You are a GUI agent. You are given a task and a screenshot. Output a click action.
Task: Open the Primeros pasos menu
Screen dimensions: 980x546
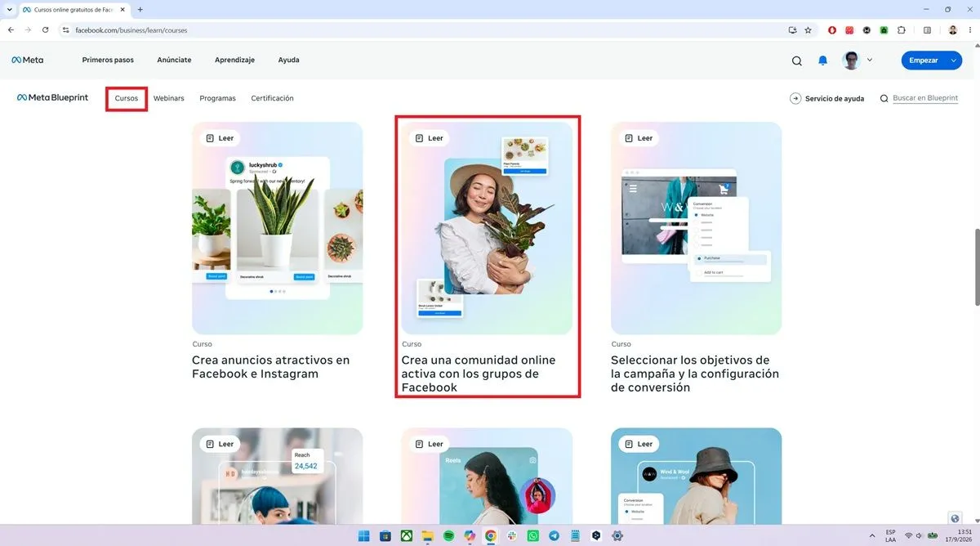(108, 60)
